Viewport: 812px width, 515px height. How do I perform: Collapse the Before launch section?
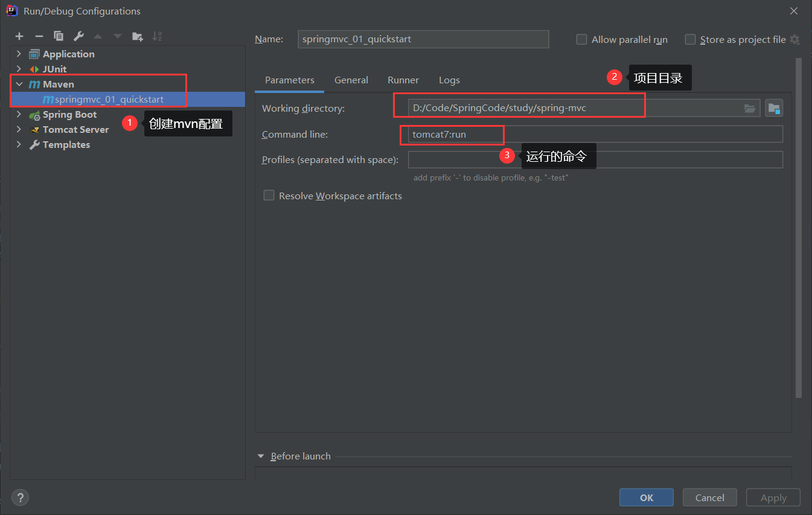261,456
